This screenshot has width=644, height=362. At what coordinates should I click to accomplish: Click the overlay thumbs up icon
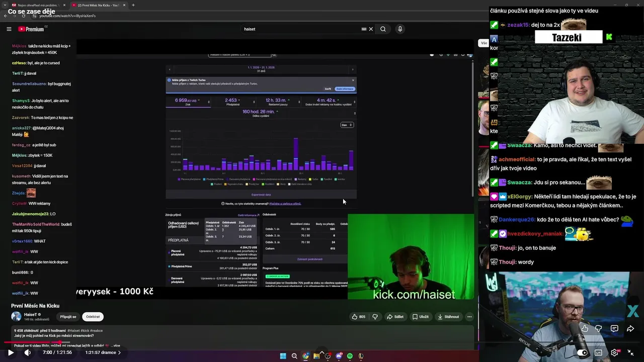(x=585, y=328)
